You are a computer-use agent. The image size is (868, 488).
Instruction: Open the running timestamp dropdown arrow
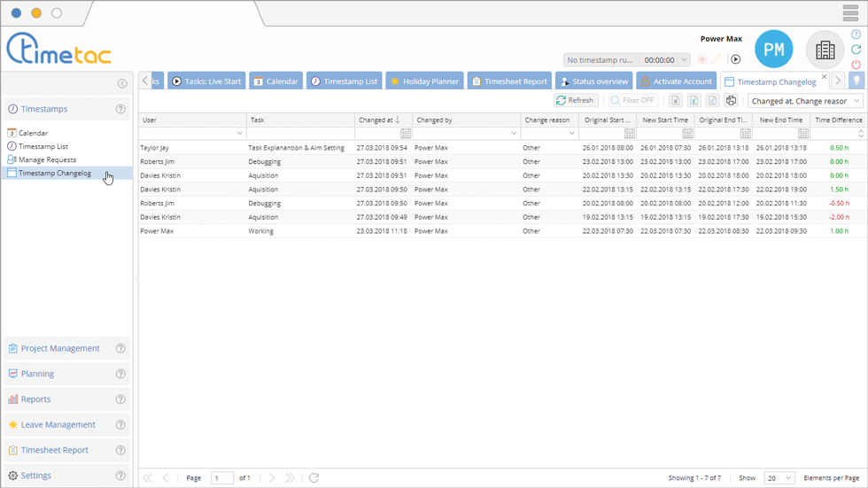pyautogui.click(x=684, y=59)
